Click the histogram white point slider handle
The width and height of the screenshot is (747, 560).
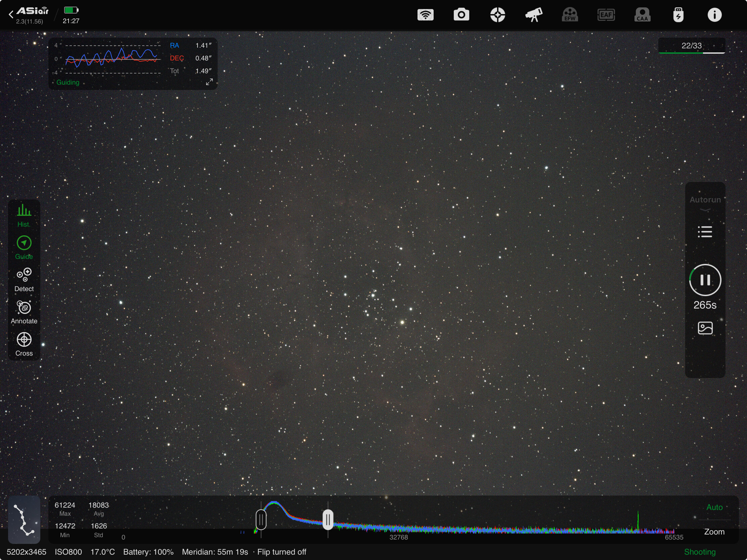click(x=328, y=519)
